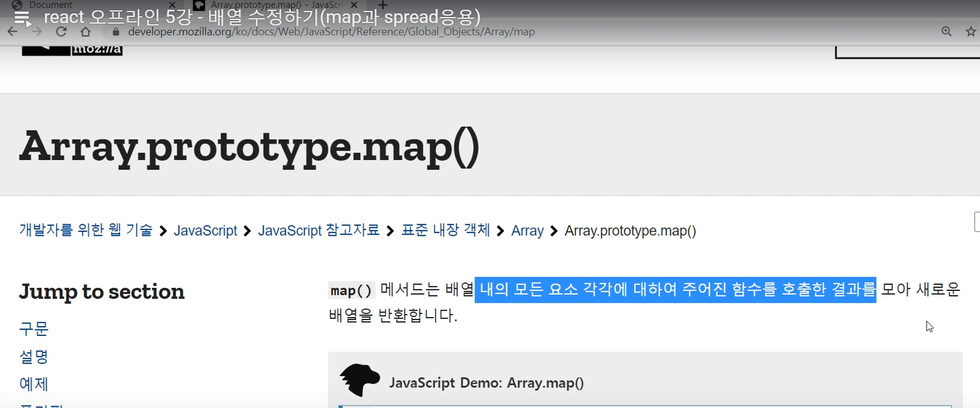980x408 pixels.
Task: Open the Array breadcrumb link
Action: click(x=527, y=230)
